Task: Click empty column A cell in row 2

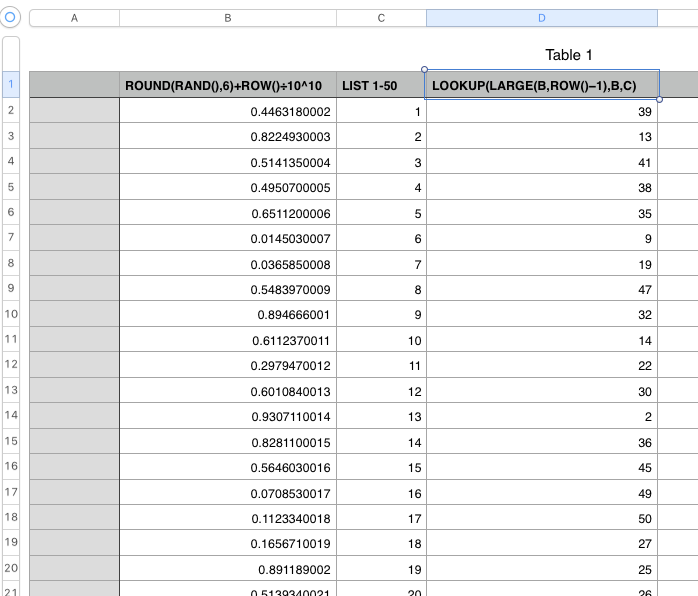Action: point(74,110)
